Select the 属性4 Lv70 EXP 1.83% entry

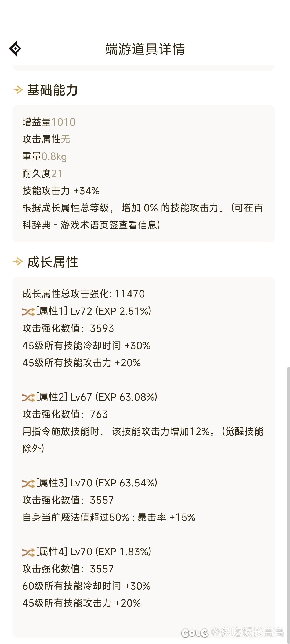coord(94,552)
